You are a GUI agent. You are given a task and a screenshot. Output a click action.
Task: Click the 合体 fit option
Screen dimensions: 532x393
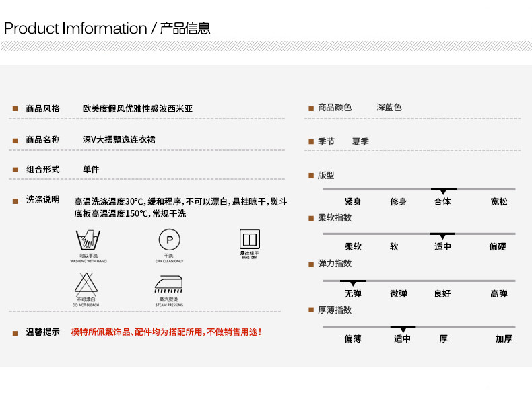click(x=442, y=201)
